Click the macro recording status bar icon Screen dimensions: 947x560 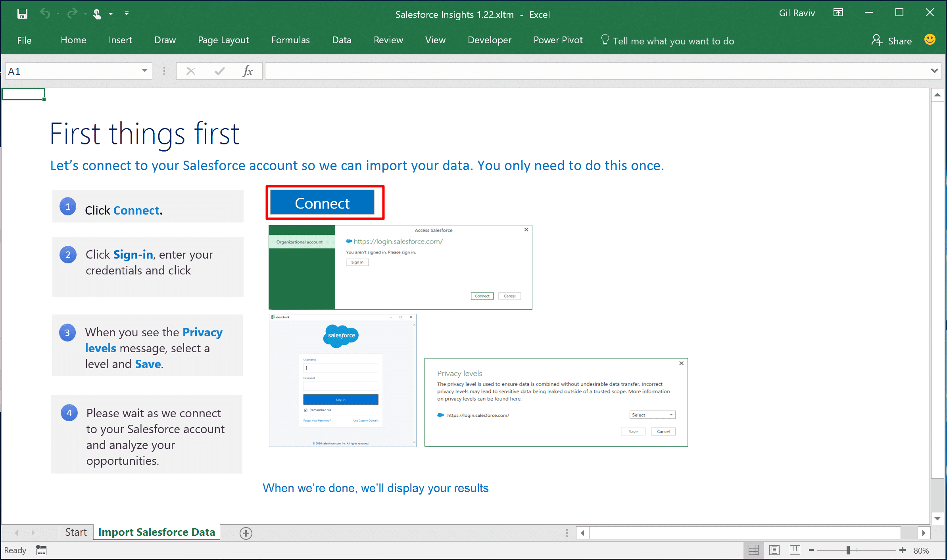click(x=41, y=550)
